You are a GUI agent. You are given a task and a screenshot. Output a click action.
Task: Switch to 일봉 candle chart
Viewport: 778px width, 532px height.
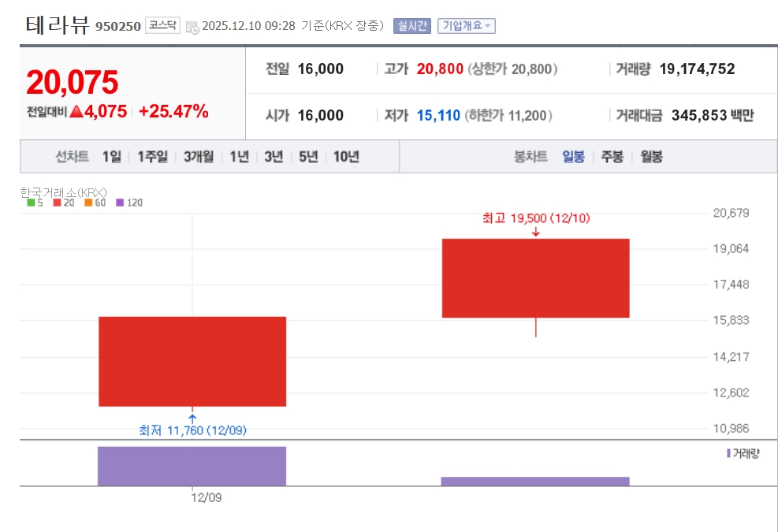click(x=573, y=157)
